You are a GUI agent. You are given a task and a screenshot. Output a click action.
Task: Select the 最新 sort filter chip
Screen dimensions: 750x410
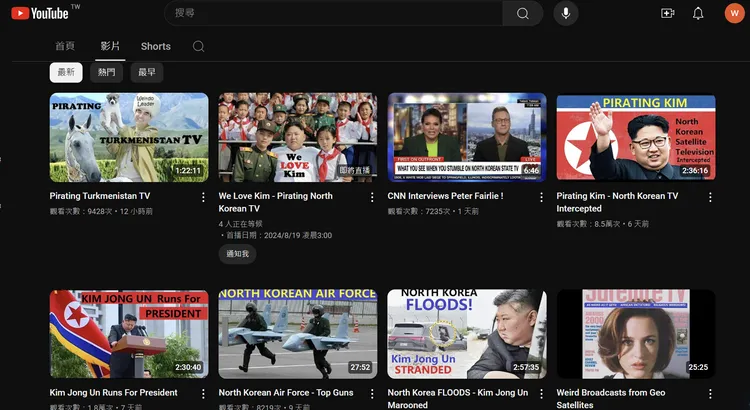[x=66, y=72]
